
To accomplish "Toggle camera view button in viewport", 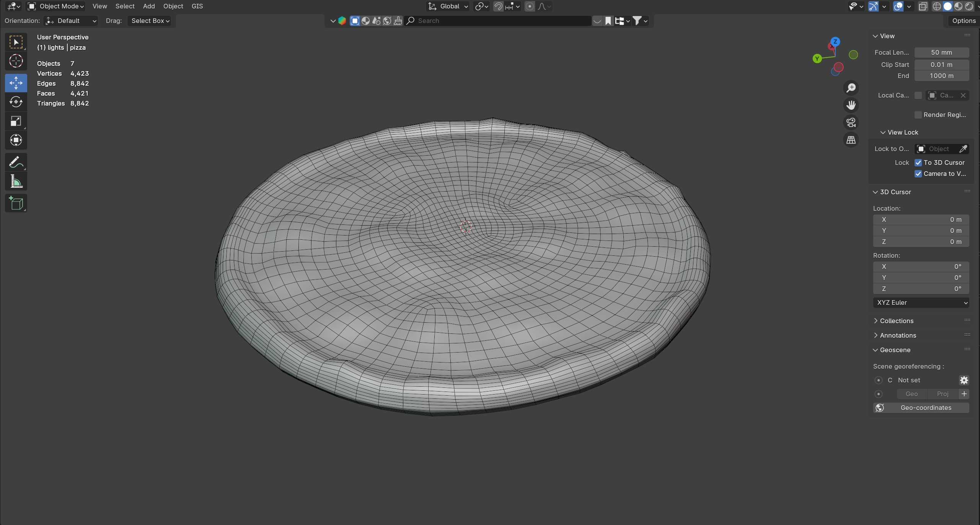I will click(x=851, y=122).
